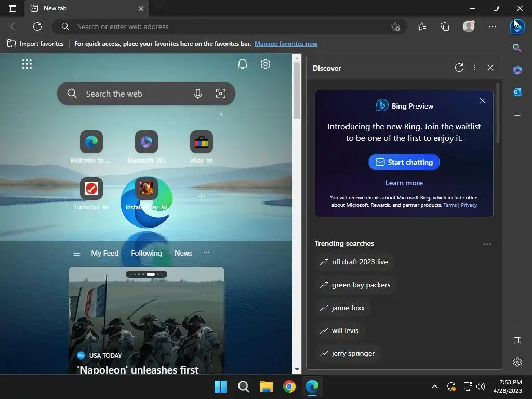
Task: Select the My Feed tab
Action: click(x=105, y=253)
